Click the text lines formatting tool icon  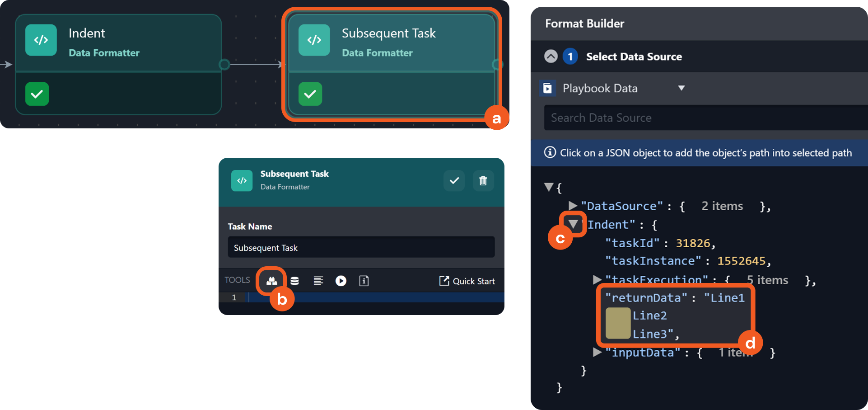point(318,281)
